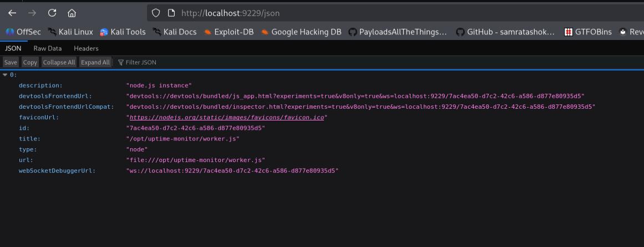Select the description key
Image resolution: width=644 pixels, height=247 pixels.
[x=40, y=85]
